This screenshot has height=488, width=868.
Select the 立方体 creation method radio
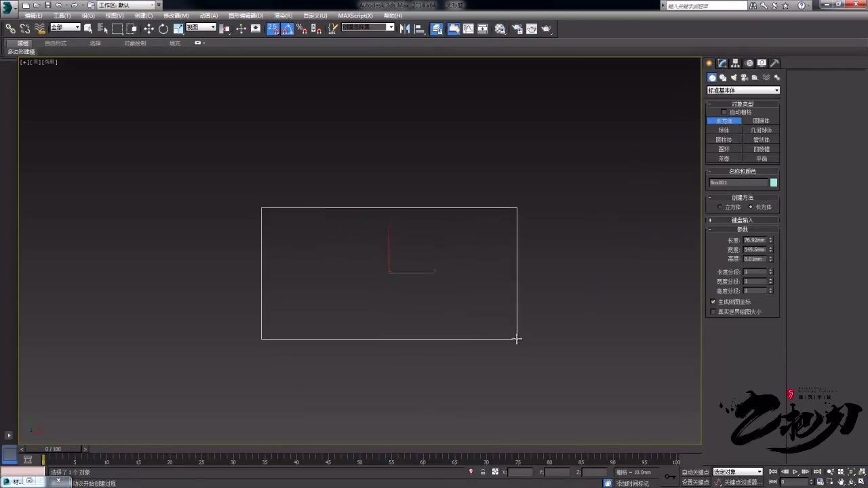coord(719,207)
